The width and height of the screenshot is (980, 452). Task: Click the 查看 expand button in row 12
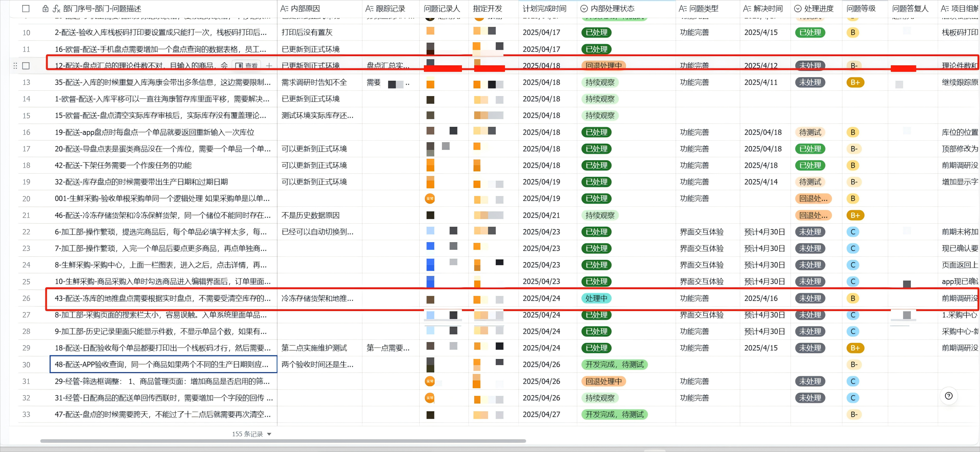pos(247,66)
